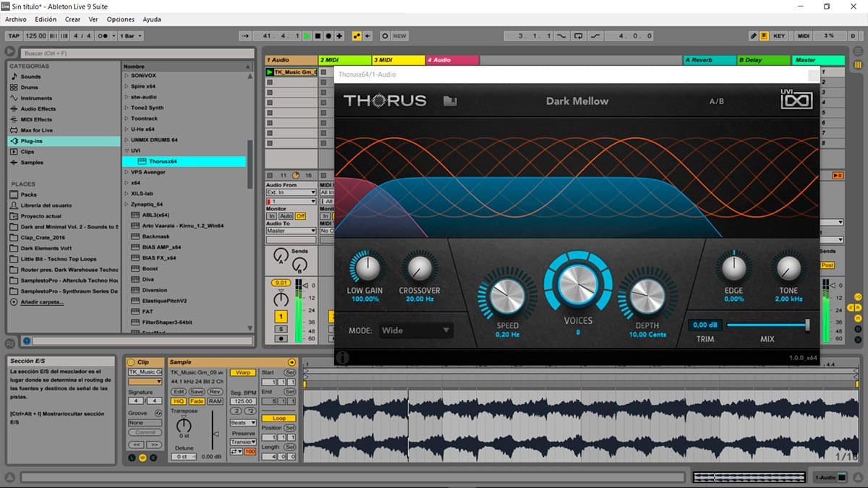The height and width of the screenshot is (488, 868).
Task: Launch the TK_Music Gm clip play triangle
Action: pyautogui.click(x=270, y=72)
